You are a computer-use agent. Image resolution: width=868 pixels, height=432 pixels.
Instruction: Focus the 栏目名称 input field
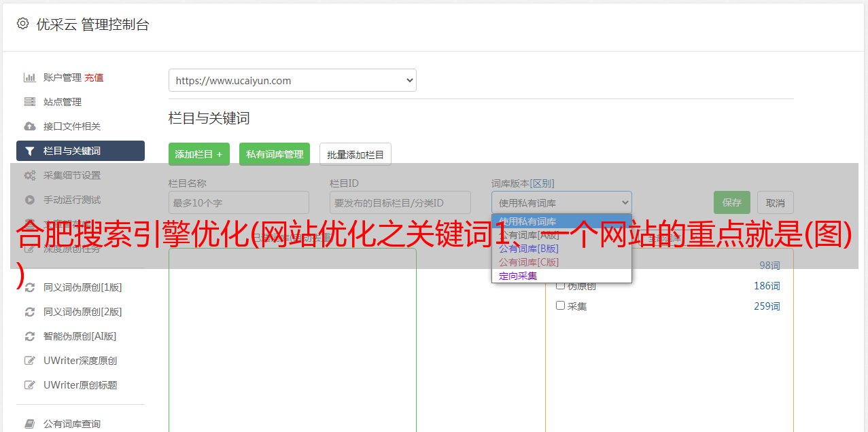click(x=239, y=202)
